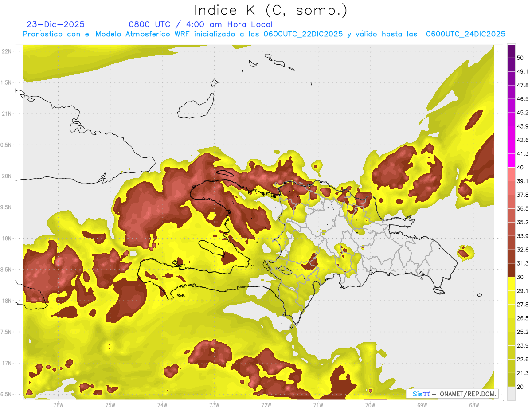532x411 pixels.
Task: Click the '22N' latitude axis label
Action: (7, 51)
